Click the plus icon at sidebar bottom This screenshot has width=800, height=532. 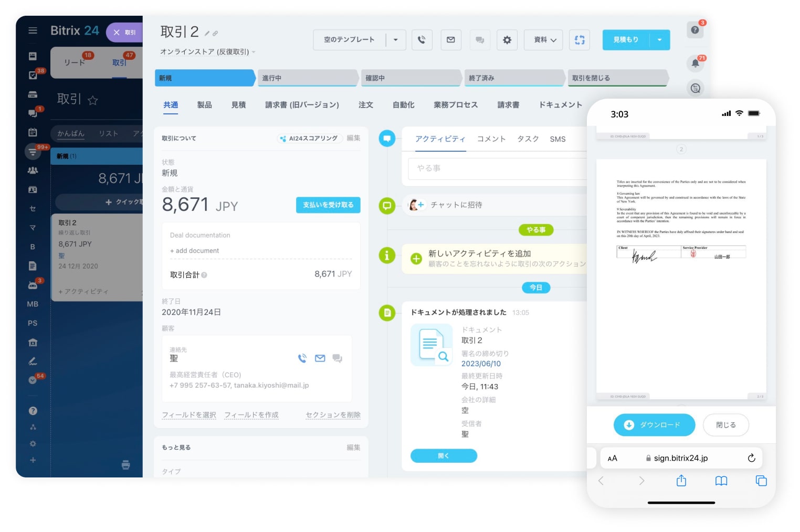pyautogui.click(x=33, y=460)
